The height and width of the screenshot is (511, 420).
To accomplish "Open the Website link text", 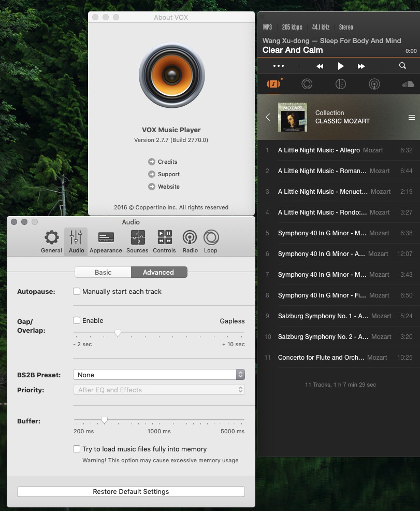I will click(x=169, y=187).
